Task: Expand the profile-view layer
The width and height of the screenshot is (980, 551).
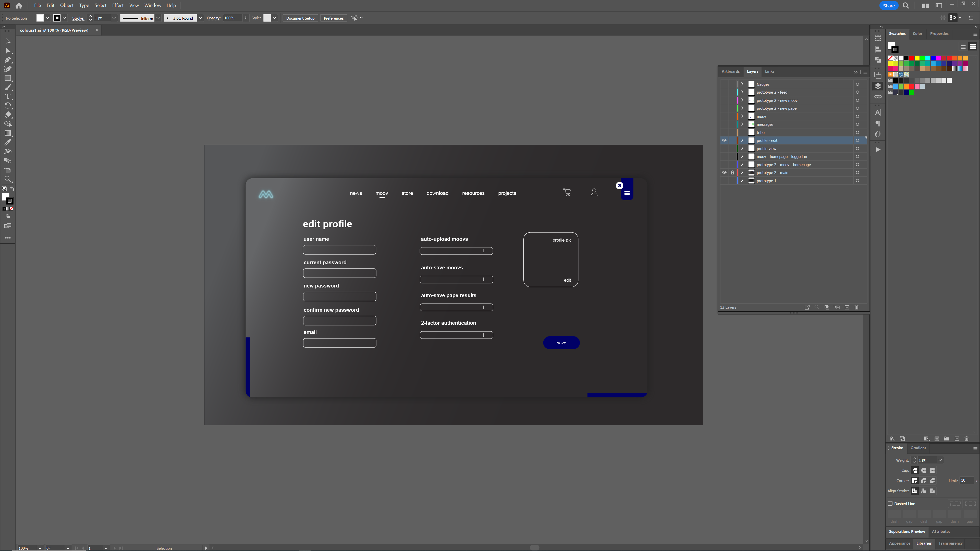Action: point(742,148)
